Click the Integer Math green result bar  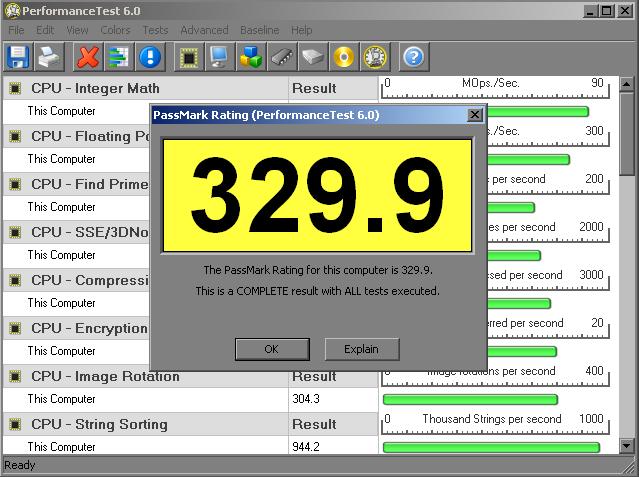[538, 111]
